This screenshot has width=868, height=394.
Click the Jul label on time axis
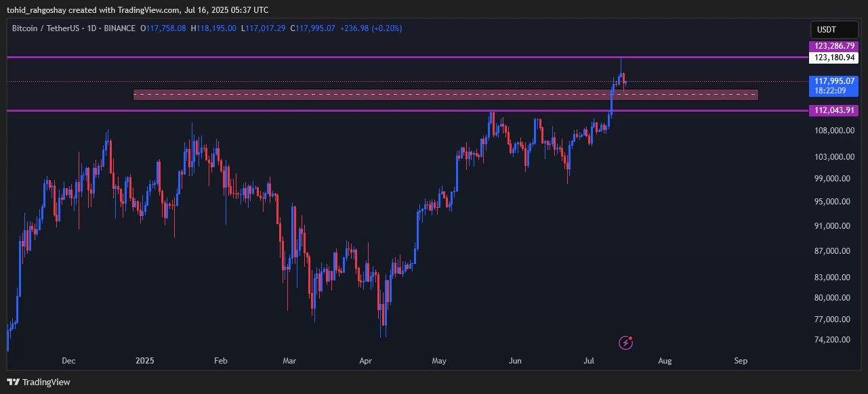pyautogui.click(x=588, y=361)
